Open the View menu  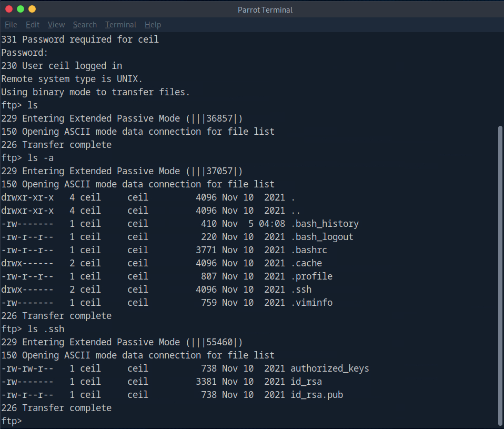click(x=56, y=25)
